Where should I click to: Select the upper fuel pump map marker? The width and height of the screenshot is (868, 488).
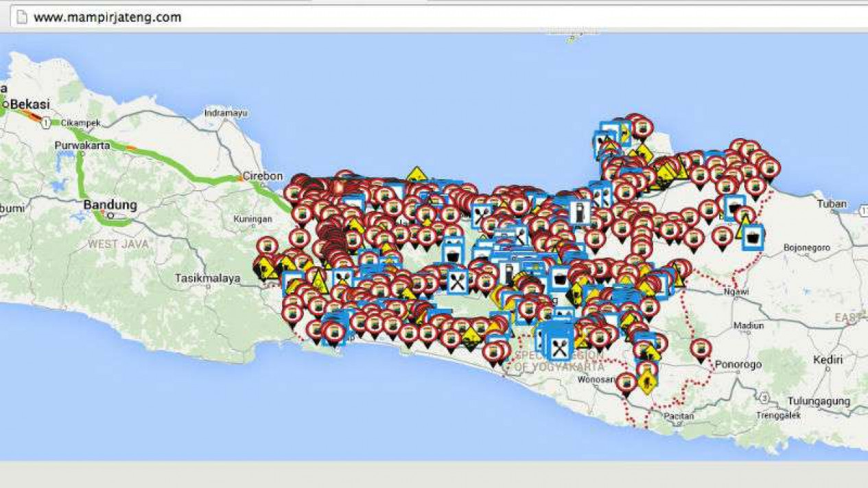click(579, 212)
